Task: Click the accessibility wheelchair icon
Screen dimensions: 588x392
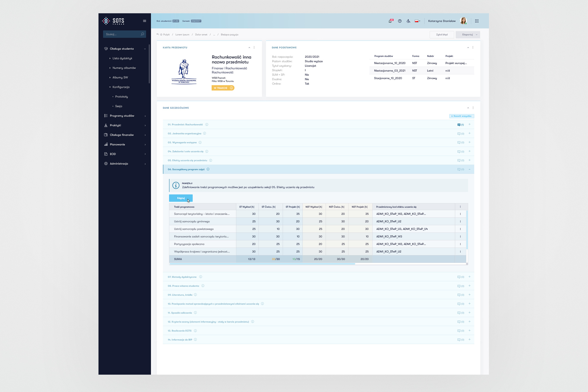Action: (x=408, y=21)
